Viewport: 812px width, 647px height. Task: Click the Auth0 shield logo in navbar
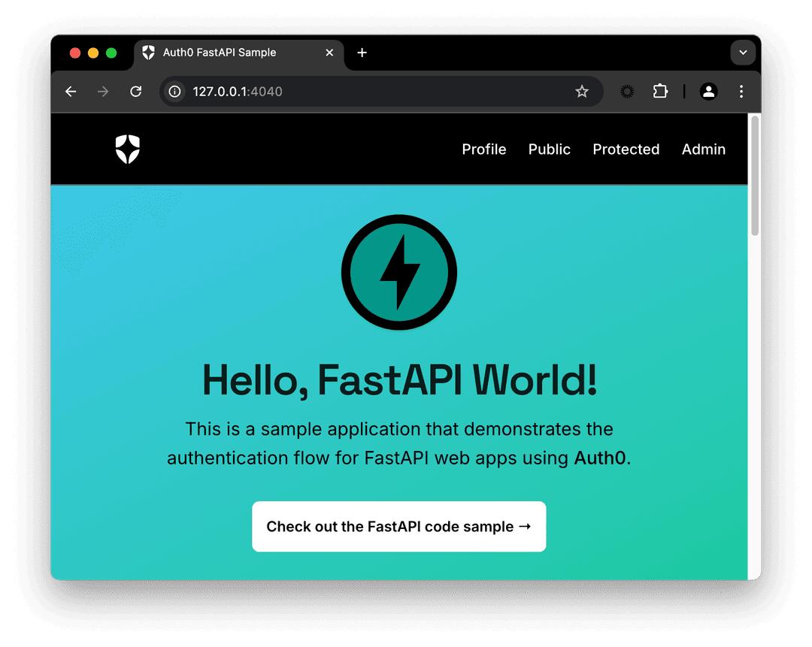127,149
